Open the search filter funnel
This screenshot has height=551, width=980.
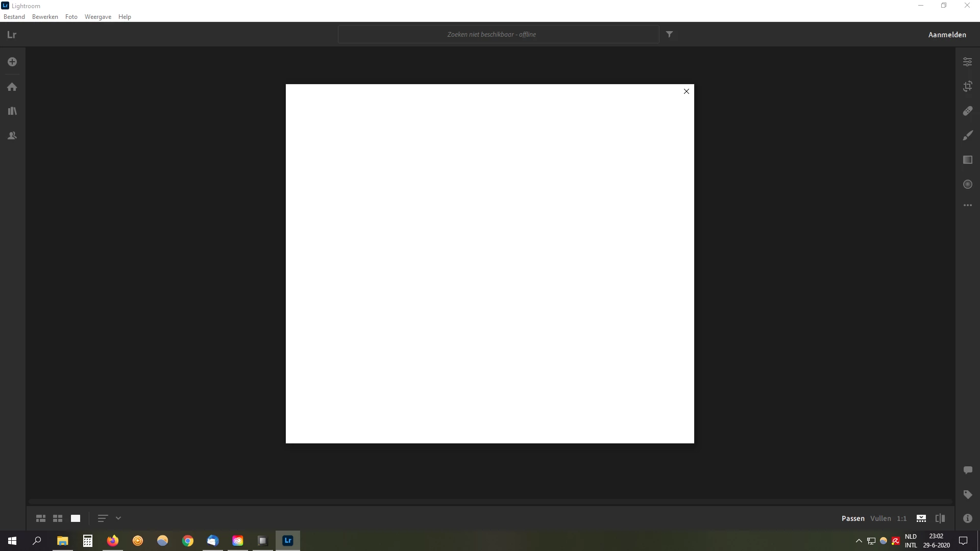(x=669, y=34)
